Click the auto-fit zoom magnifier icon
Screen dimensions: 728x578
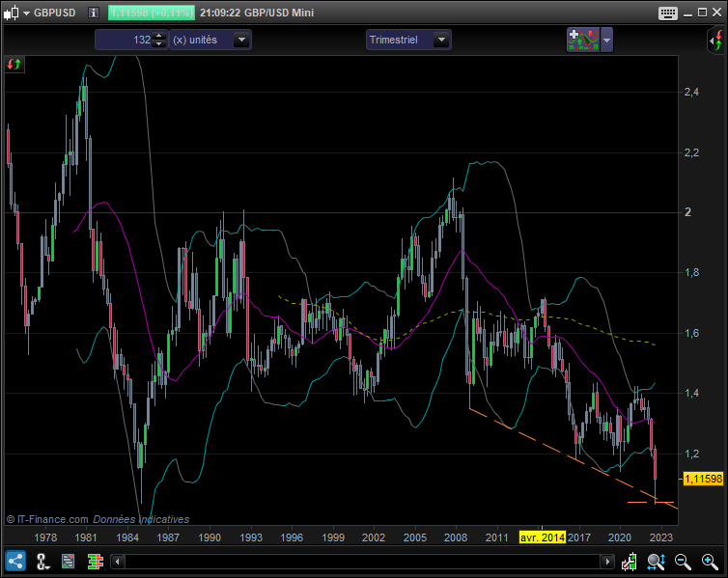coord(657,561)
